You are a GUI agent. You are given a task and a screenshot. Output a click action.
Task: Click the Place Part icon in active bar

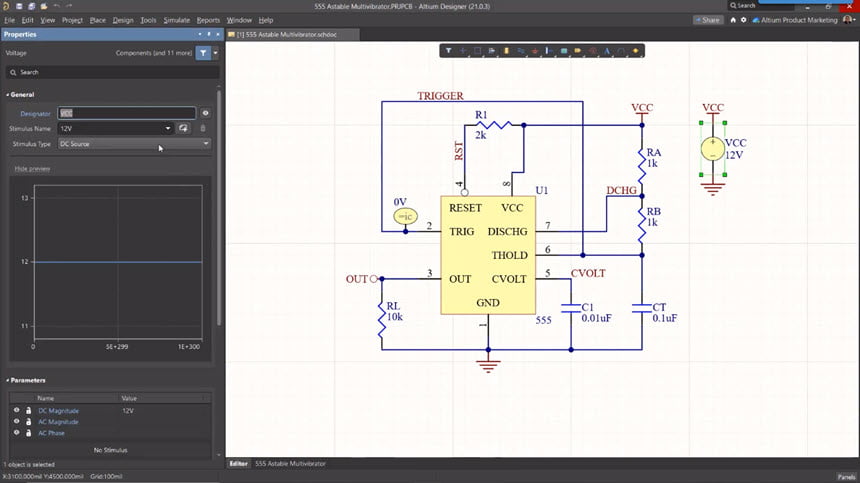click(x=506, y=51)
